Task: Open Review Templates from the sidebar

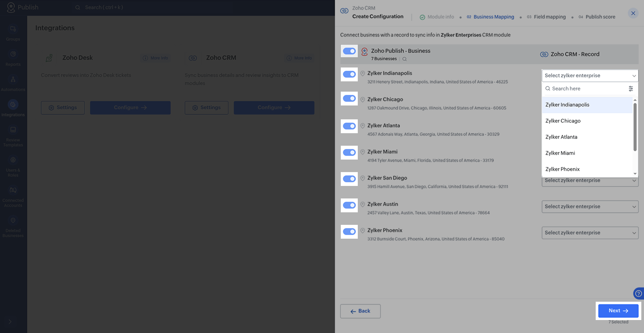Action: (13, 136)
